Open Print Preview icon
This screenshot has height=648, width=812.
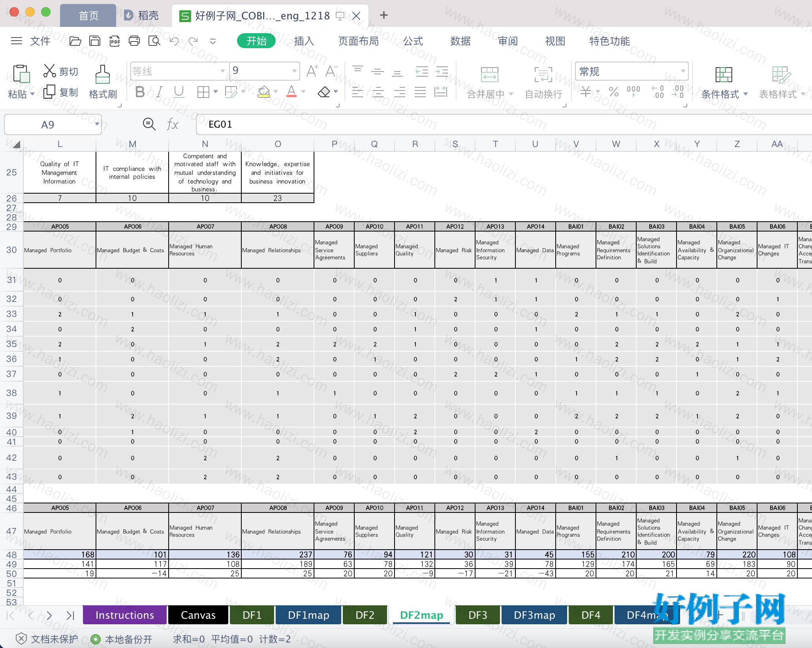pos(154,41)
